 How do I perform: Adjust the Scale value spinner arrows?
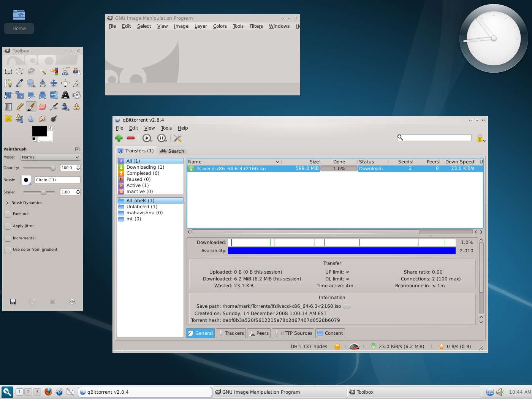point(78,192)
